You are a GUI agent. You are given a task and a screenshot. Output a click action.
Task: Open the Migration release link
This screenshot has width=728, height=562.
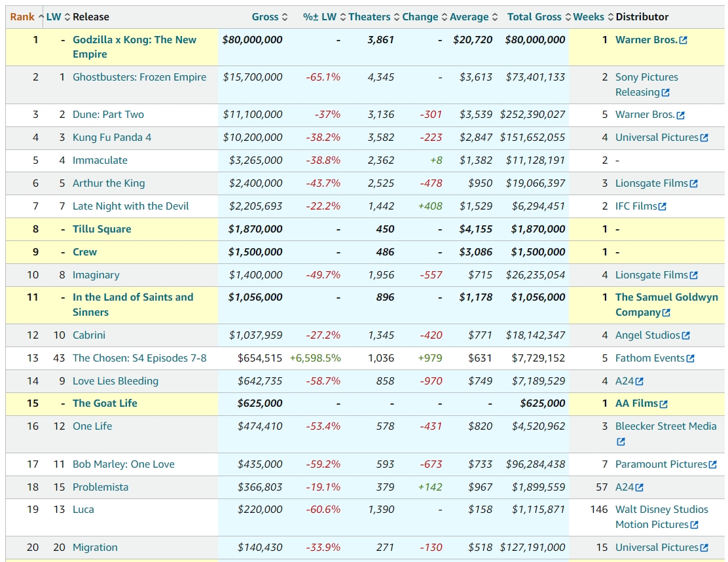point(95,547)
